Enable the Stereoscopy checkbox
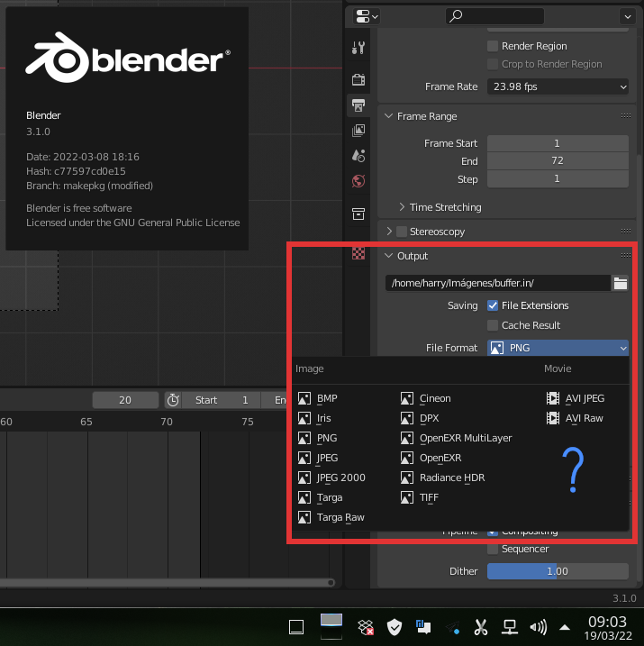Viewport: 644px width, 646px height. click(402, 232)
